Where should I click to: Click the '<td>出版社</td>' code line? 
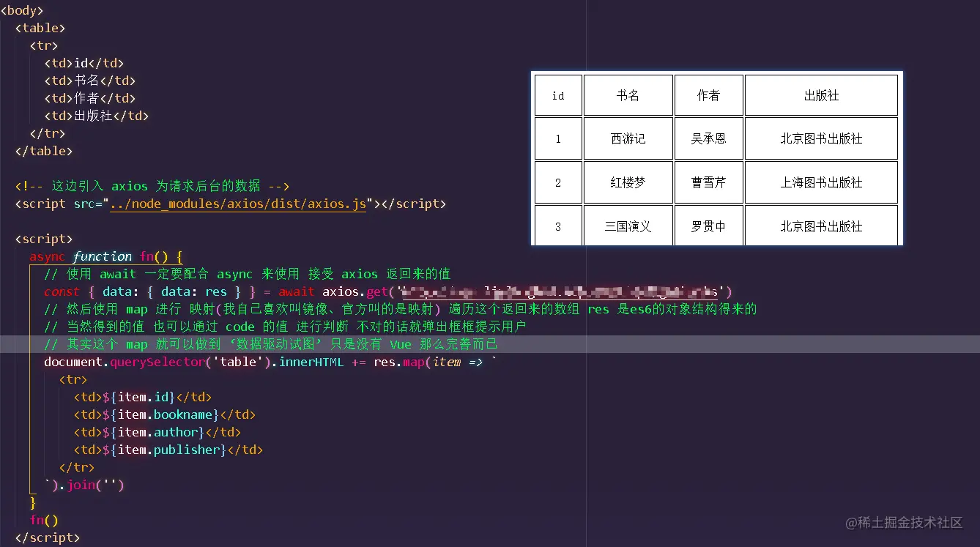click(x=97, y=116)
